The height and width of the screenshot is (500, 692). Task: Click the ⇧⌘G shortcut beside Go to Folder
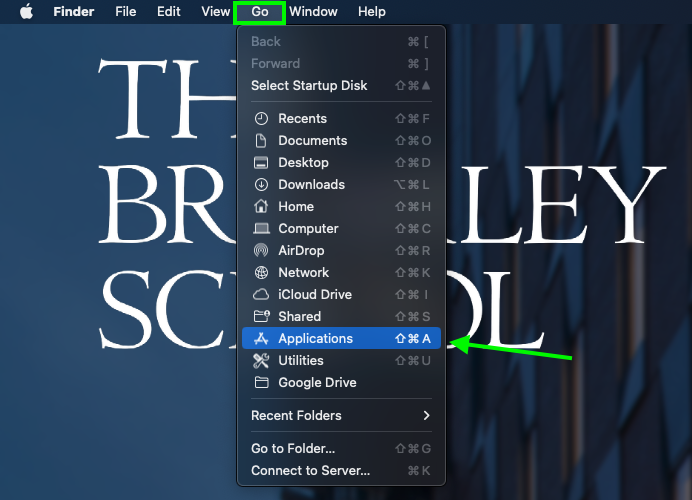tap(413, 448)
